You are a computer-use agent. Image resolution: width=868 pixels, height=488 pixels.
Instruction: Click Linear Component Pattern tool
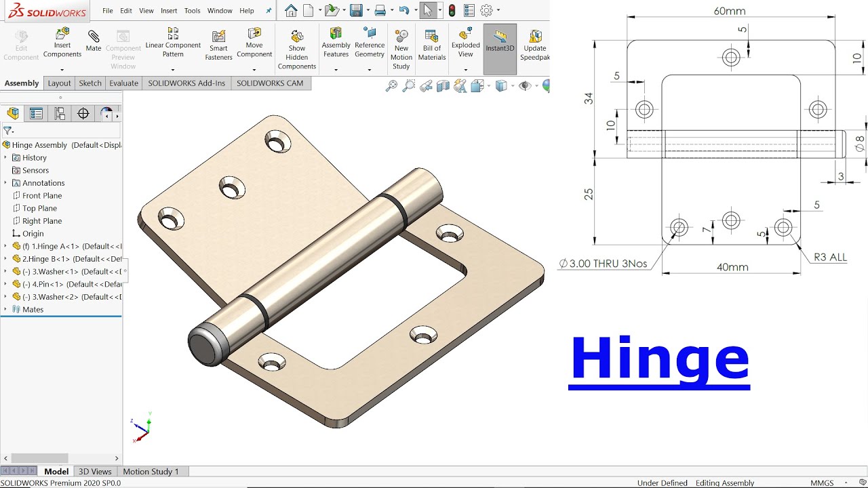pos(173,43)
